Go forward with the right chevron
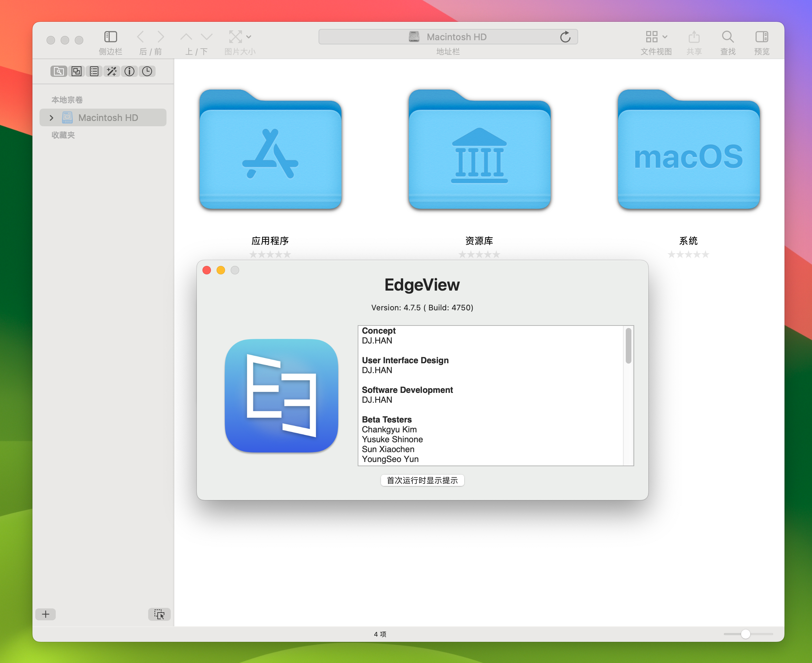This screenshot has height=663, width=812. coord(161,37)
